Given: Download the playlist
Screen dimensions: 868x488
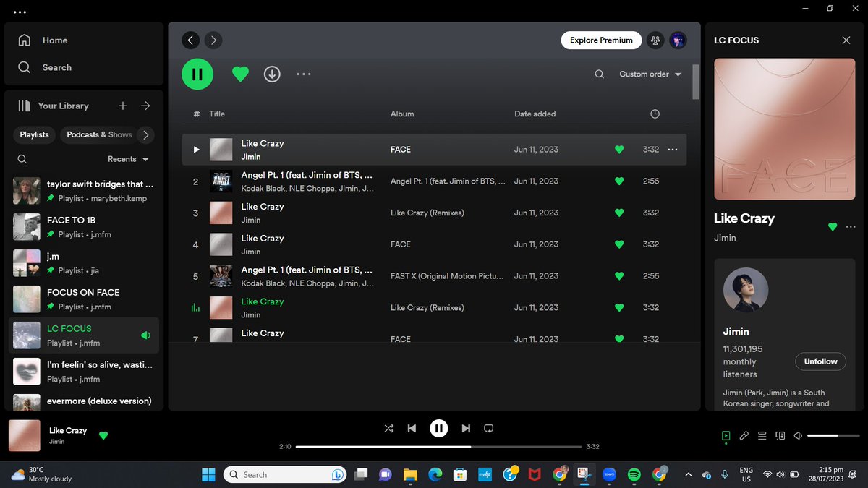Looking at the screenshot, I should click(272, 74).
